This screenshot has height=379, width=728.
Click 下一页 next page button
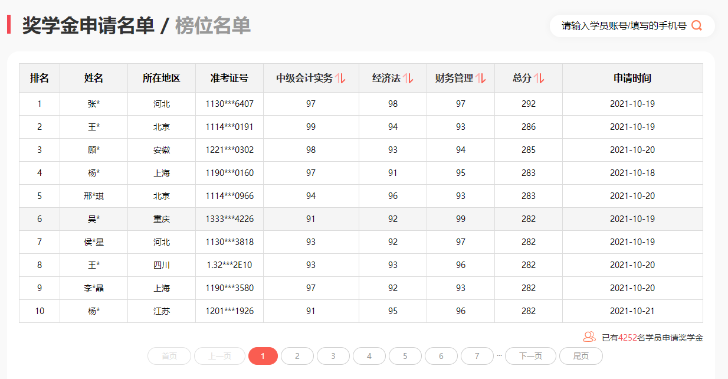530,356
